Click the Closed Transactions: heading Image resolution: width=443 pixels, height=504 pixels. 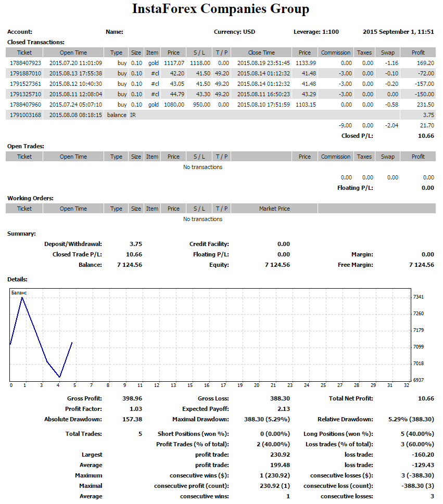[36, 42]
